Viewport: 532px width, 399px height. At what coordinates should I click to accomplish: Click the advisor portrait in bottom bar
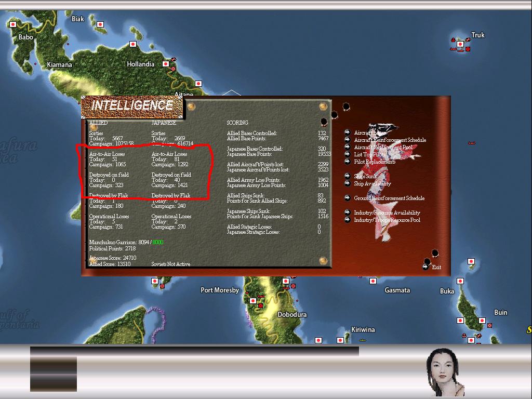click(x=445, y=372)
